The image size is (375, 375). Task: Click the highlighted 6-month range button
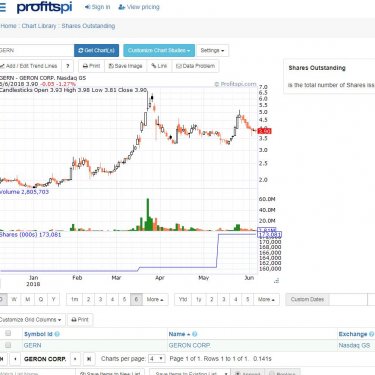tap(136, 299)
